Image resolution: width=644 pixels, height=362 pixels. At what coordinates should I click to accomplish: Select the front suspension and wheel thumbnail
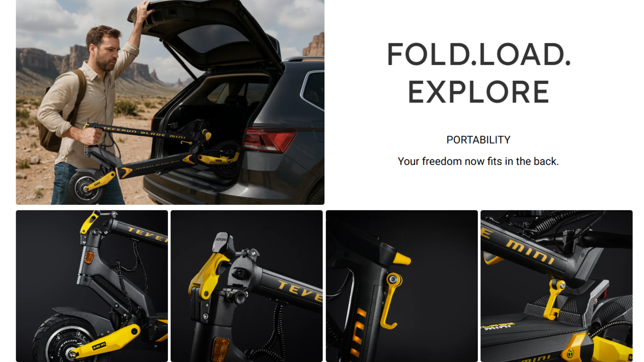click(92, 286)
